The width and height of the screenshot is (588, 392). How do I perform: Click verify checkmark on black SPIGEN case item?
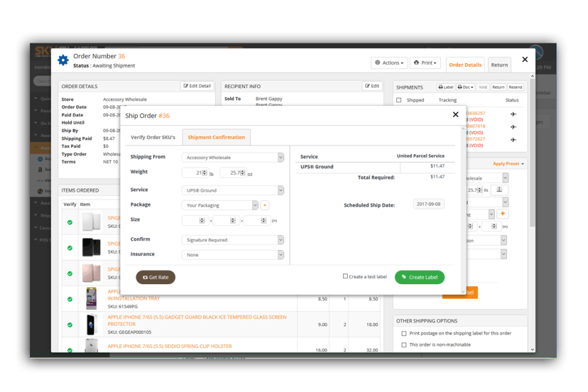[70, 248]
